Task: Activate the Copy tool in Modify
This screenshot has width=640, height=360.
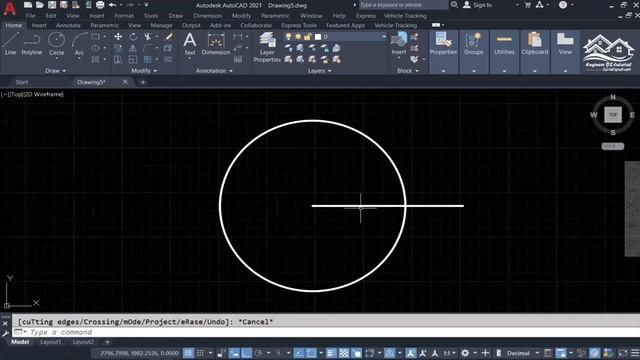Action: point(118,48)
